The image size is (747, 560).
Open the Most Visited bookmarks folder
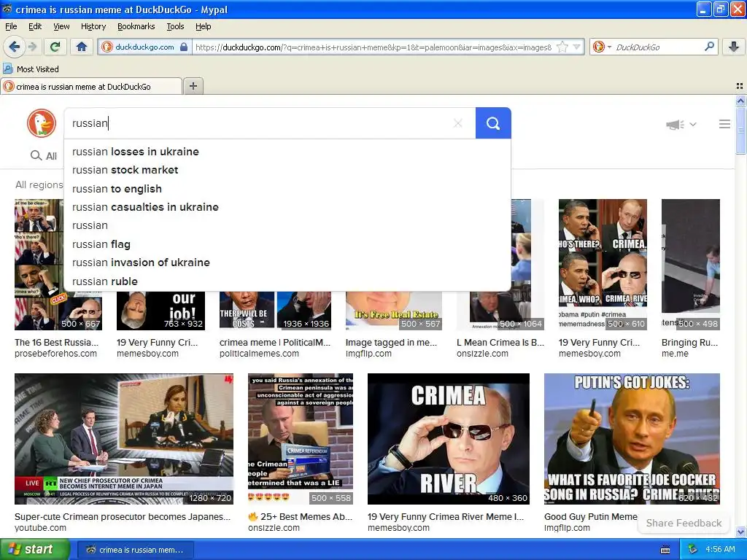[x=31, y=69]
